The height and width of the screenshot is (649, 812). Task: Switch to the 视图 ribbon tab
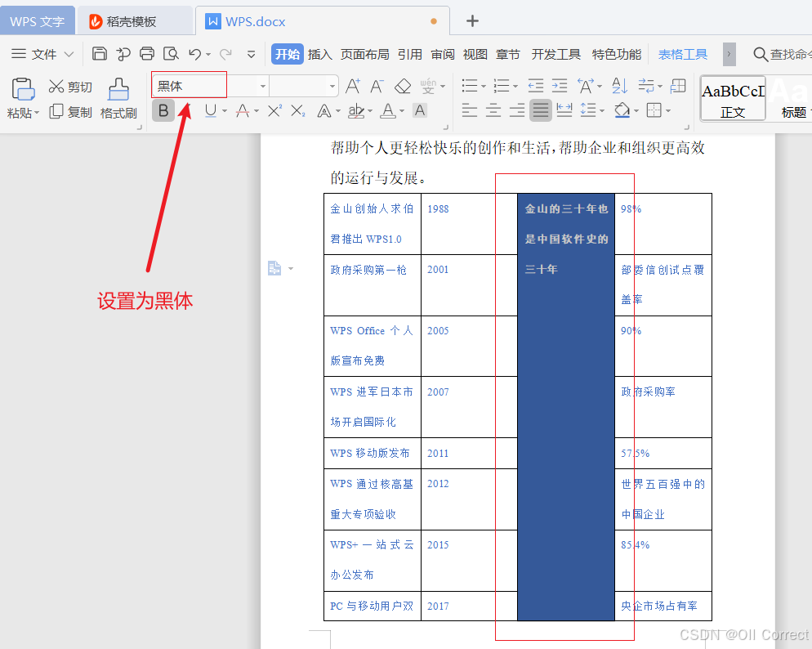tap(475, 54)
